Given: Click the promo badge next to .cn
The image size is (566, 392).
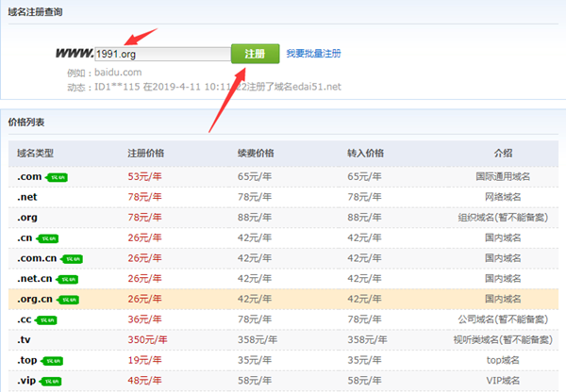Looking at the screenshot, I should 48,238.
